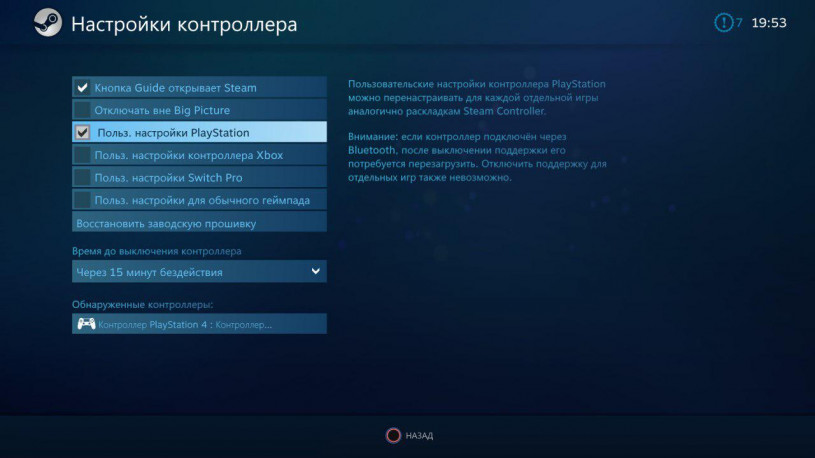The image size is (815, 458).
Task: Open the alert notifications exclamation icon
Action: click(723, 23)
